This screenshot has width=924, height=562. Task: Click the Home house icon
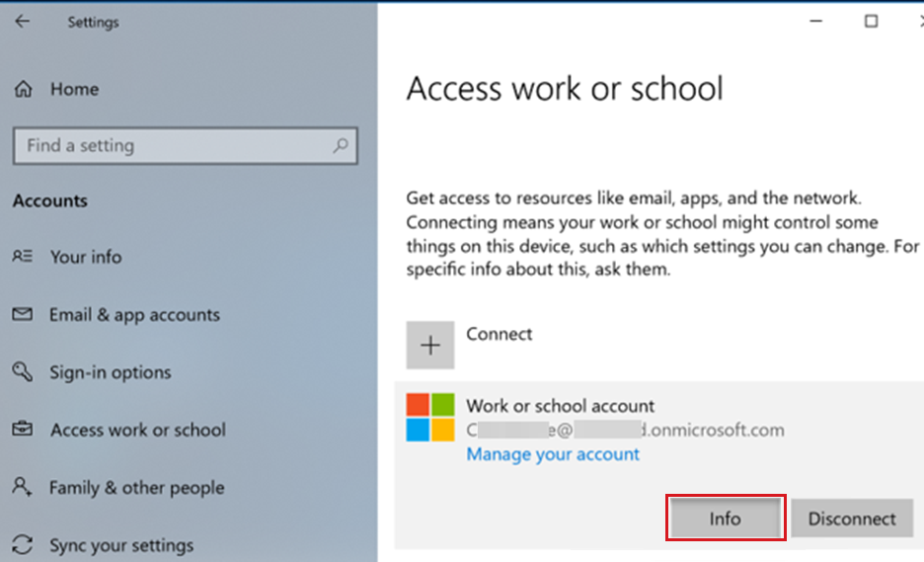point(24,89)
